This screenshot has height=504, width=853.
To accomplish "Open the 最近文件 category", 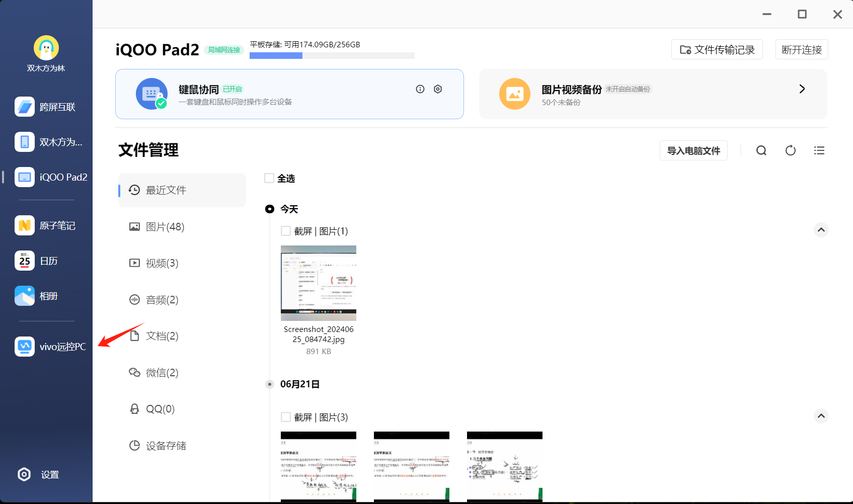I will tap(182, 190).
